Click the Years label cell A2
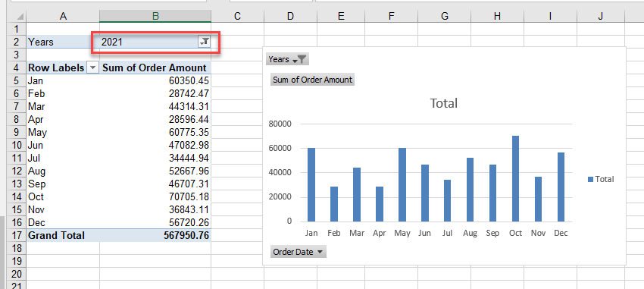The height and width of the screenshot is (289, 644). (x=63, y=42)
